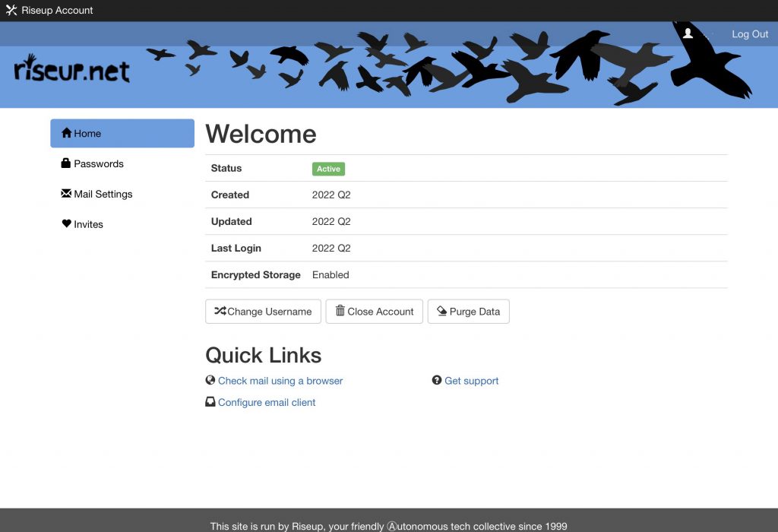Click the padlock icon beside Passwords
Image resolution: width=778 pixels, height=532 pixels.
pyautogui.click(x=66, y=163)
